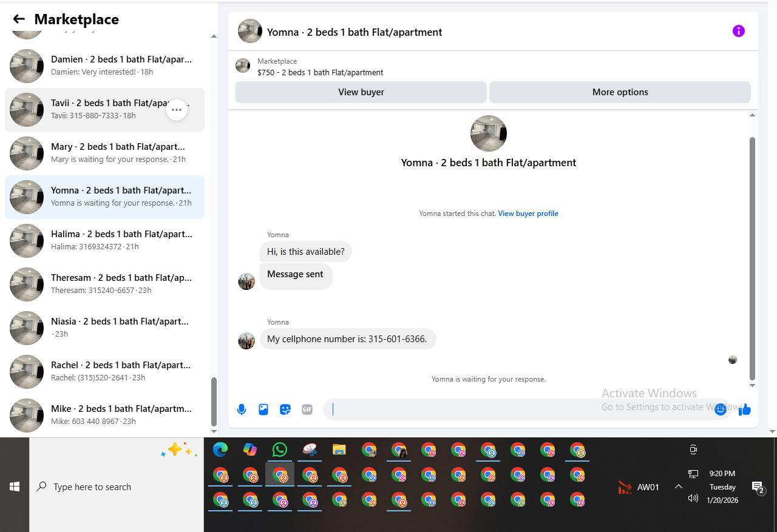Click the page scrollbar down arrow

pos(772,431)
